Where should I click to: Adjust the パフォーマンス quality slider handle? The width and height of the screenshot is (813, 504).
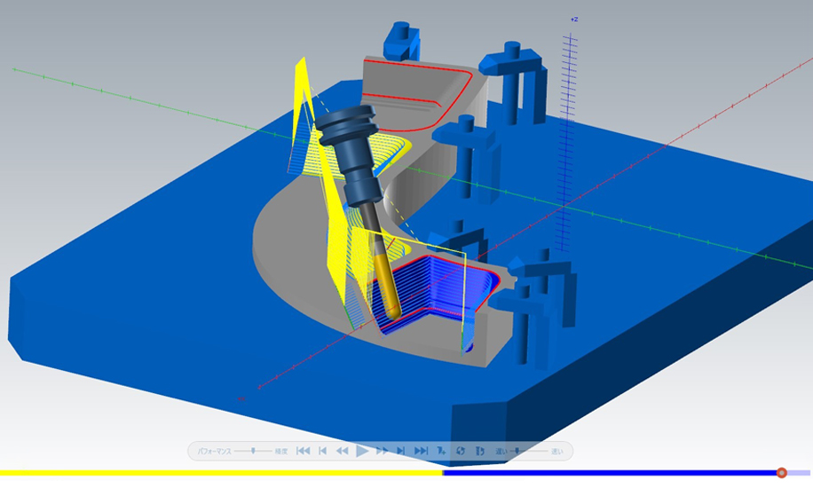coord(253,451)
